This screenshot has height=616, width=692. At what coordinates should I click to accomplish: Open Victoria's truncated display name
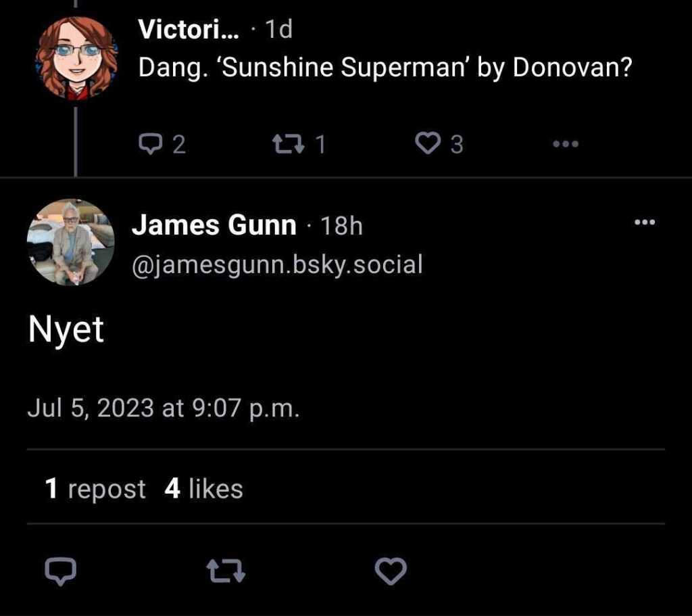click(x=188, y=29)
